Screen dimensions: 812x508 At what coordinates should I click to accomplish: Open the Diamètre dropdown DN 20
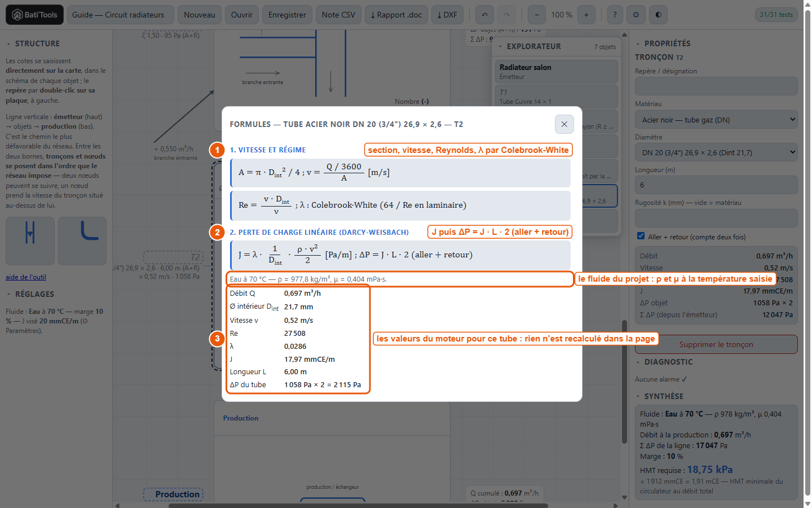[716, 152]
